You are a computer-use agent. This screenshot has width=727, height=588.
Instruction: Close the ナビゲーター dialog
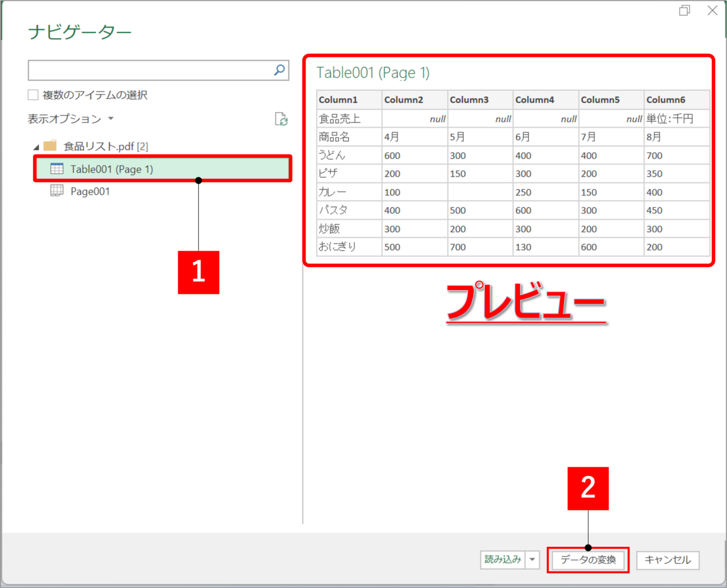click(x=712, y=11)
